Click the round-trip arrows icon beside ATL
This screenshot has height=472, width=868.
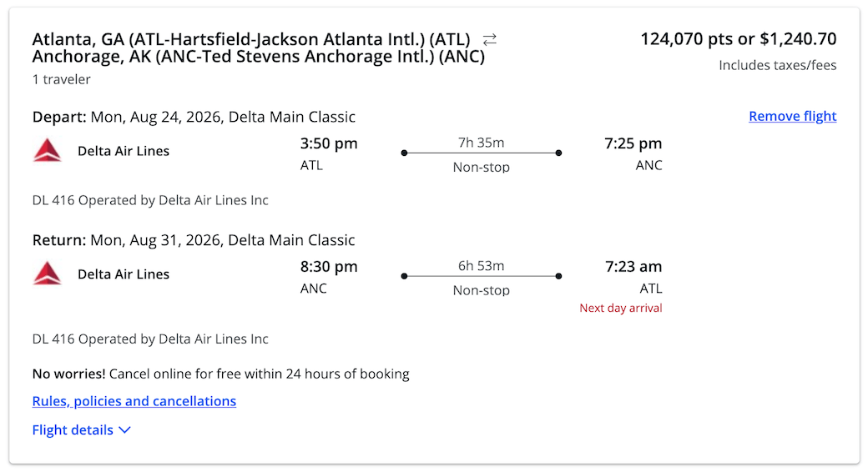coord(490,39)
